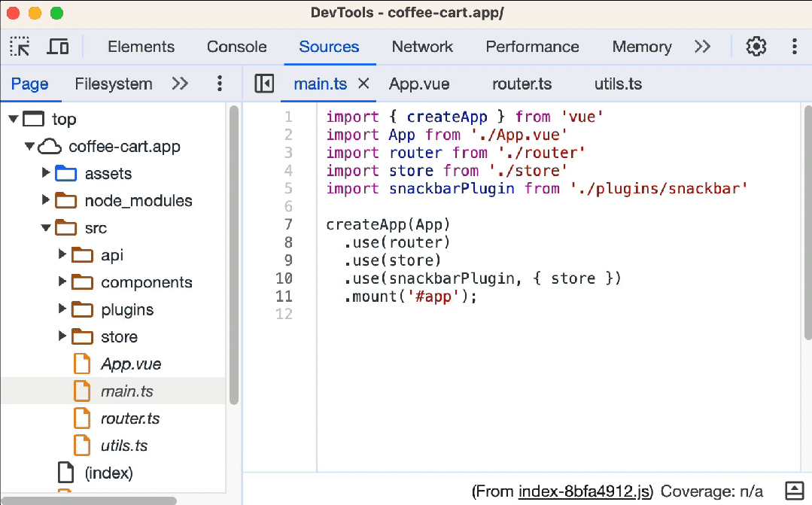Open App.vue from the file tree

(131, 364)
